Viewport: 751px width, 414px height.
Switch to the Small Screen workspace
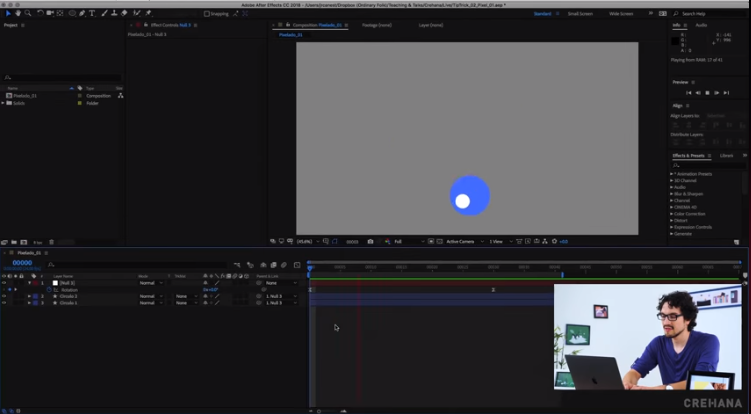pos(580,14)
